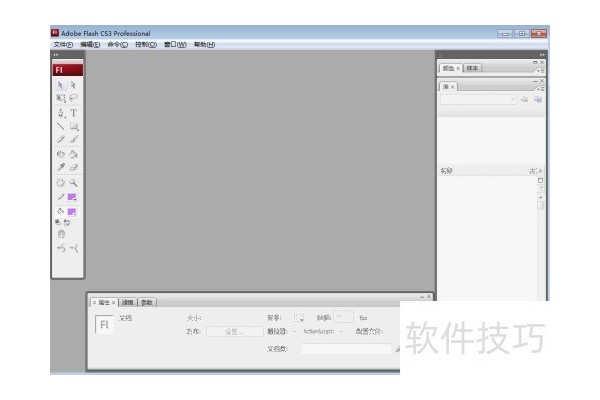Open the background color swatch
Image resolution: width=600 pixels, height=400 pixels.
point(298,317)
